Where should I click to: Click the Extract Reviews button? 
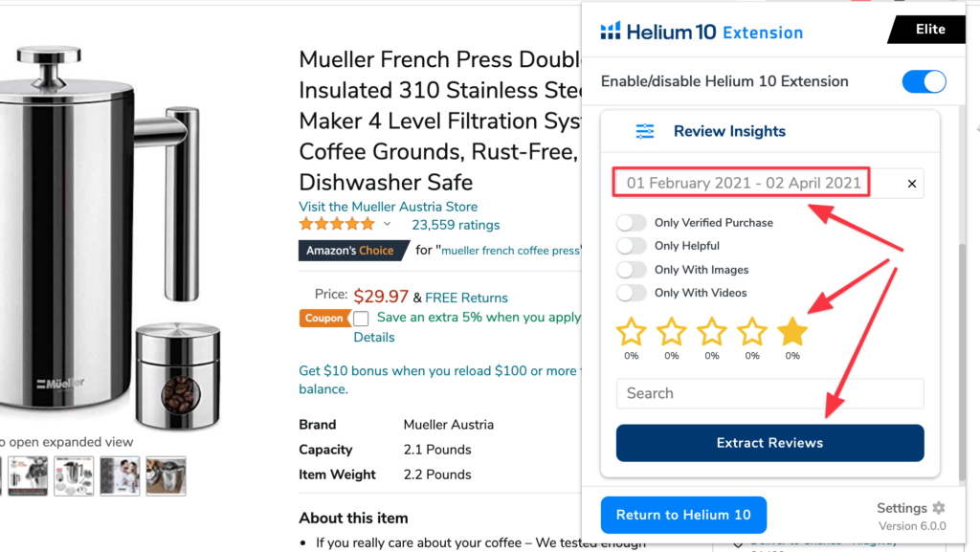pyautogui.click(x=769, y=443)
